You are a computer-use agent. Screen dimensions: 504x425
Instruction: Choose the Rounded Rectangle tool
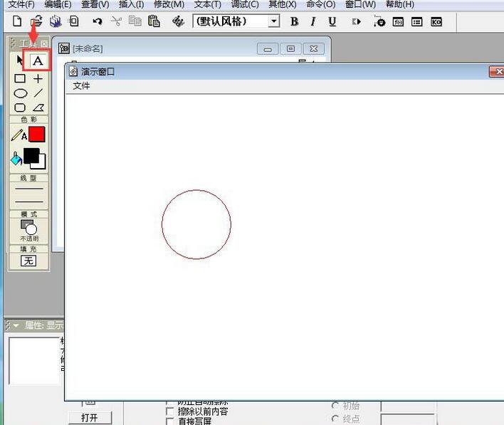tap(20, 107)
